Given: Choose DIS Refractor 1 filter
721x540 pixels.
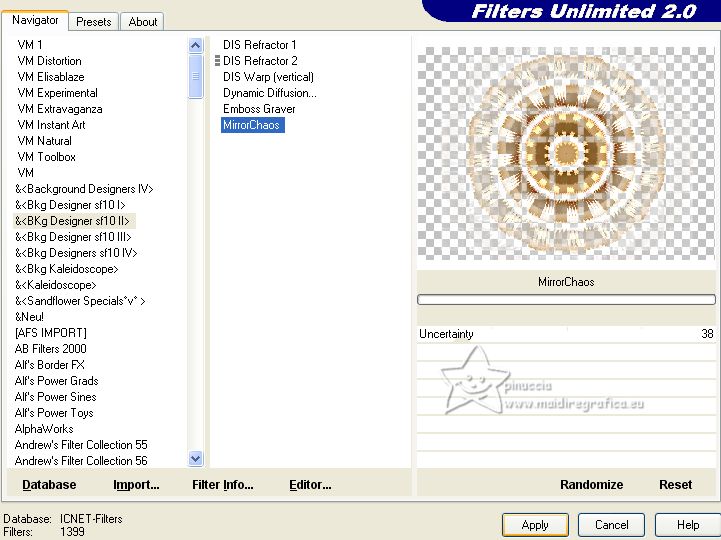Looking at the screenshot, I should 260,45.
